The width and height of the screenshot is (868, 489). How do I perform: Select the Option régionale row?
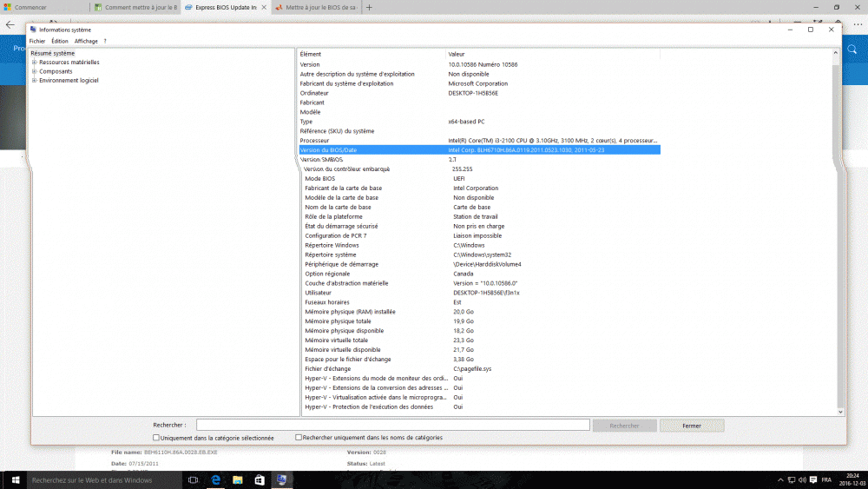pyautogui.click(x=482, y=274)
